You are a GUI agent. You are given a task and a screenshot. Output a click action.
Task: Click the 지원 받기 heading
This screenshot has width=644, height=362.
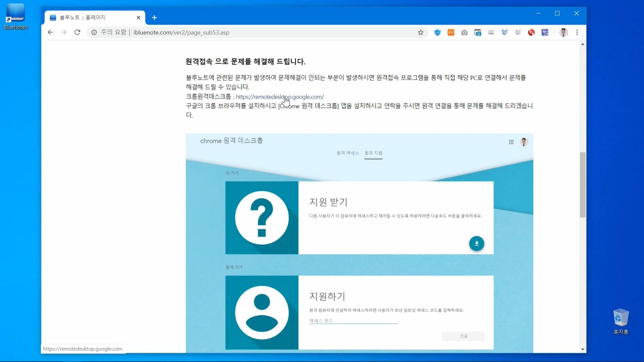(328, 202)
